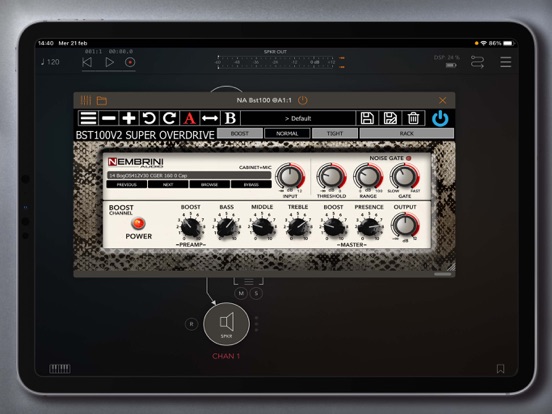The image size is (552, 414).
Task: Open host main hamburger menu
Action: point(506,62)
